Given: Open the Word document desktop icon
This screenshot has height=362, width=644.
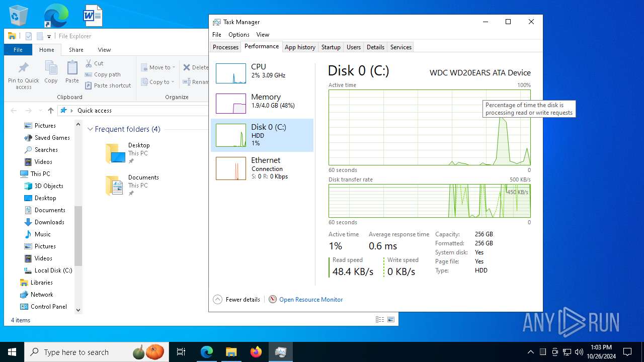Looking at the screenshot, I should [x=93, y=16].
